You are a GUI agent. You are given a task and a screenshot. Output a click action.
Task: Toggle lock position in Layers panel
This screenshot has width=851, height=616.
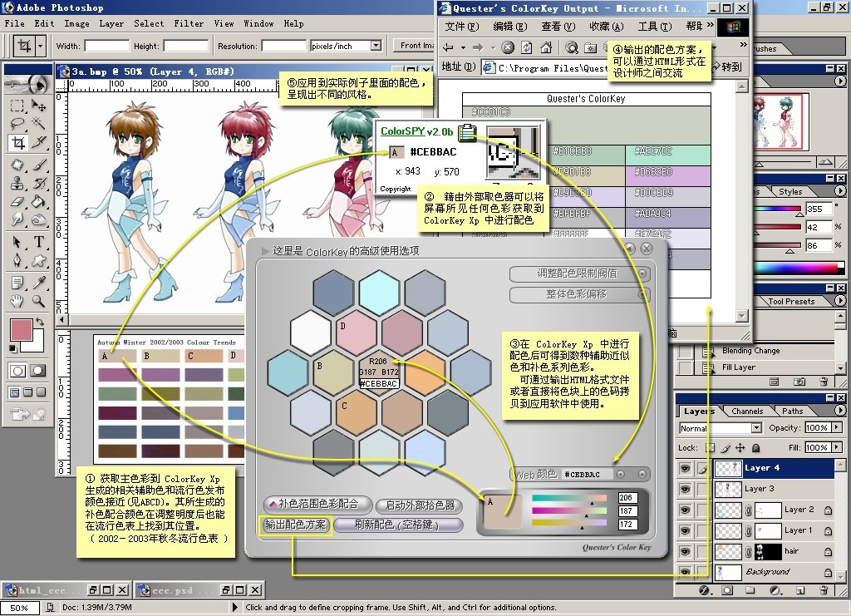[740, 448]
